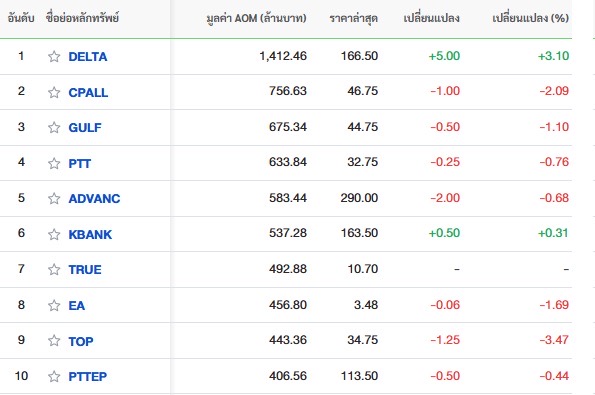
Task: Sort by ราคาล่าสุด column header
Action: coord(353,18)
